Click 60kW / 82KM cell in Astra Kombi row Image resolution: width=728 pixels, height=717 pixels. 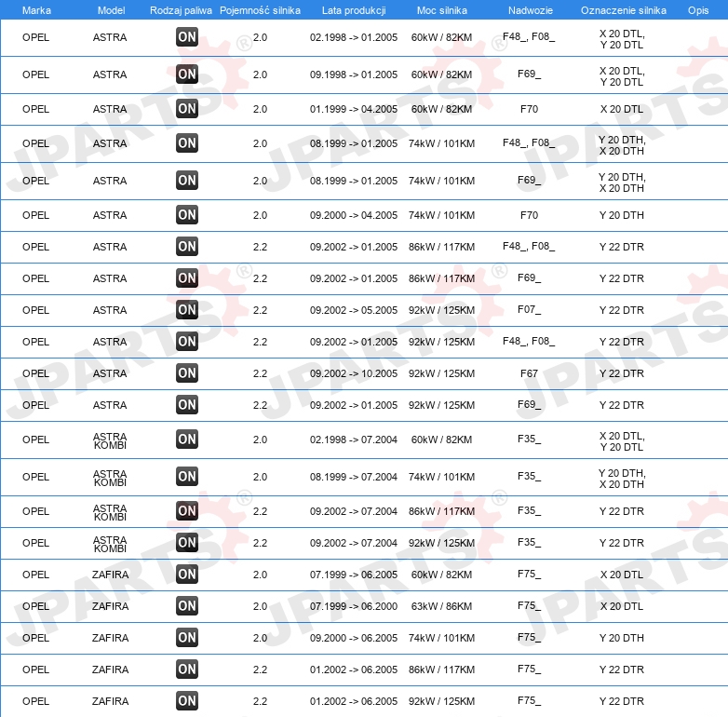pos(441,440)
